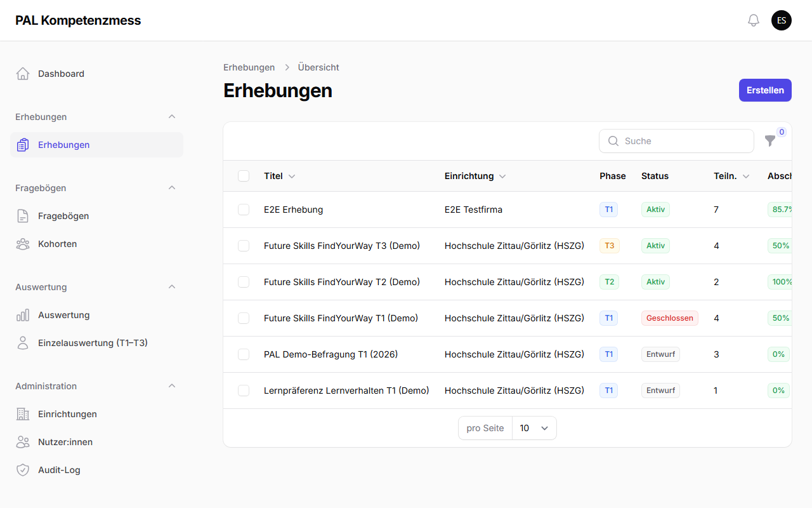Open Auswertung item in the sidebar
Screen dimensions: 812x508
(96, 315)
